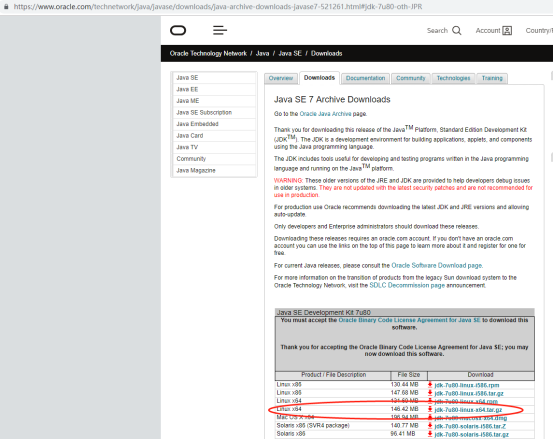Download jdk-7u80-linux-i586.tar.gz

[x=469, y=393]
